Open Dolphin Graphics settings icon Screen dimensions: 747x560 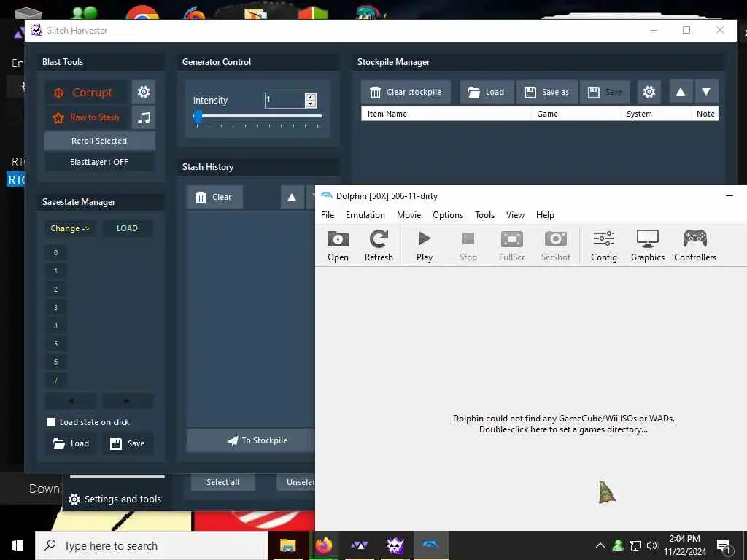click(x=648, y=246)
